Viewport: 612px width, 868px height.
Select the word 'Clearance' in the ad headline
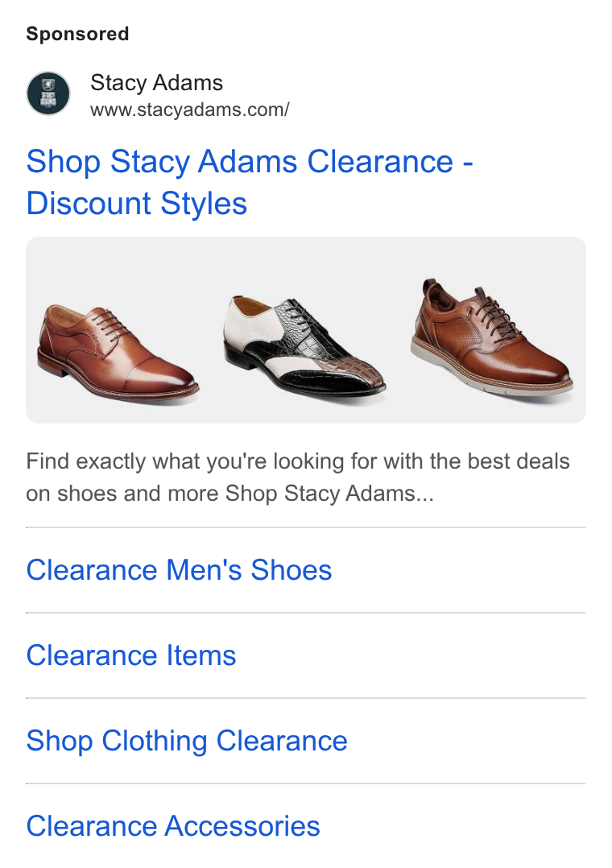coord(381,162)
